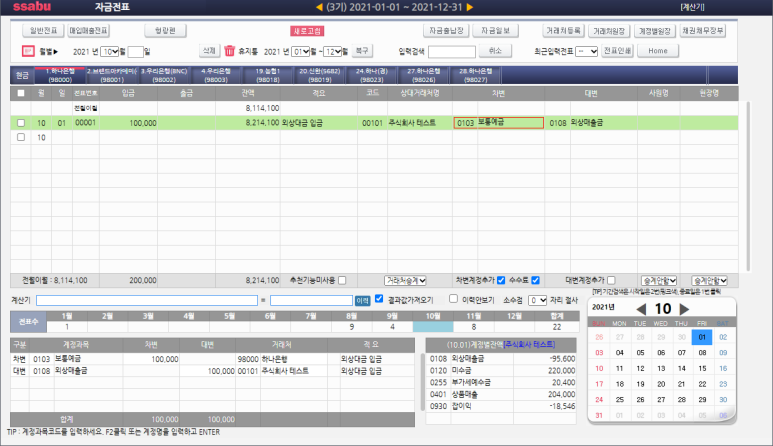Go to next fiscal period arrow
The width and height of the screenshot is (773, 446).
click(x=470, y=7)
